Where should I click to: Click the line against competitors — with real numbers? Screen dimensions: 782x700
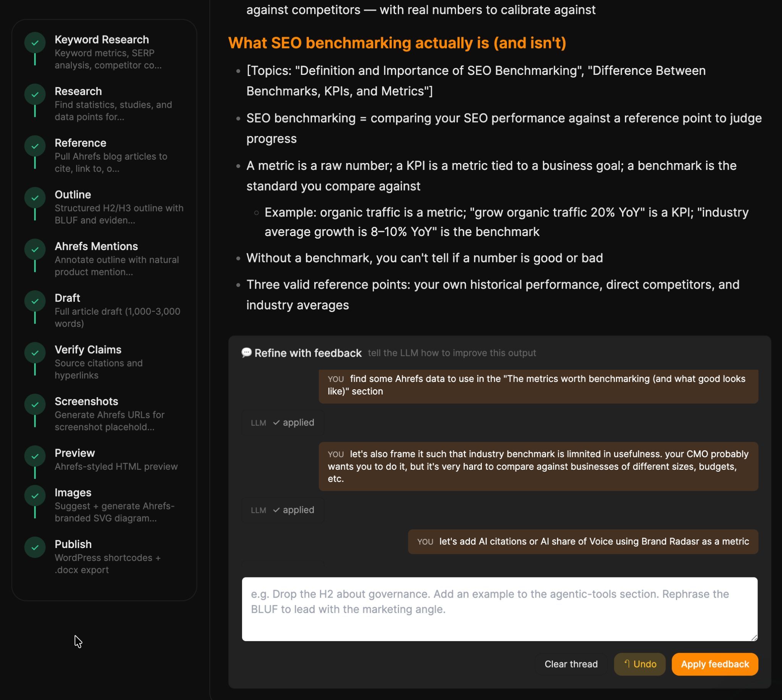[421, 10]
